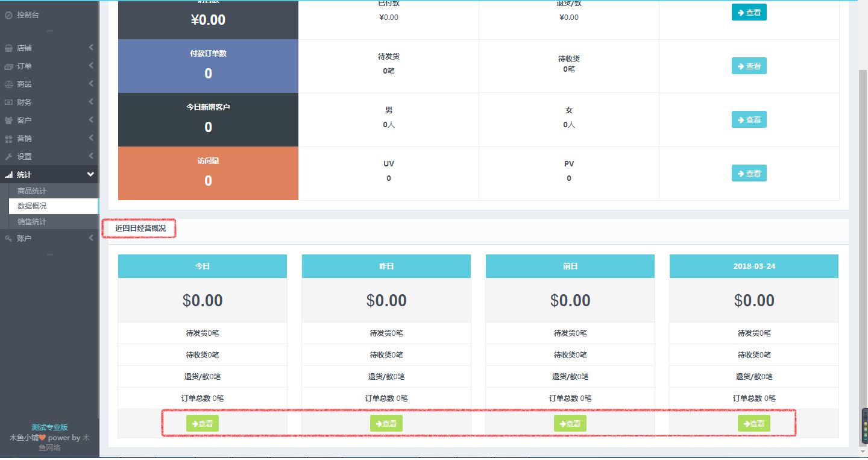Image resolution: width=868 pixels, height=460 pixels.
Task: Click the 订单 orders icon in sidebar
Action: 8,66
